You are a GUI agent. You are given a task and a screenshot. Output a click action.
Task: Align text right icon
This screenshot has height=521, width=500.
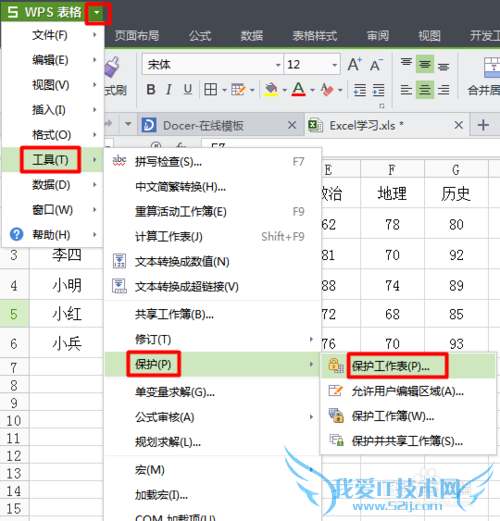tap(443, 90)
